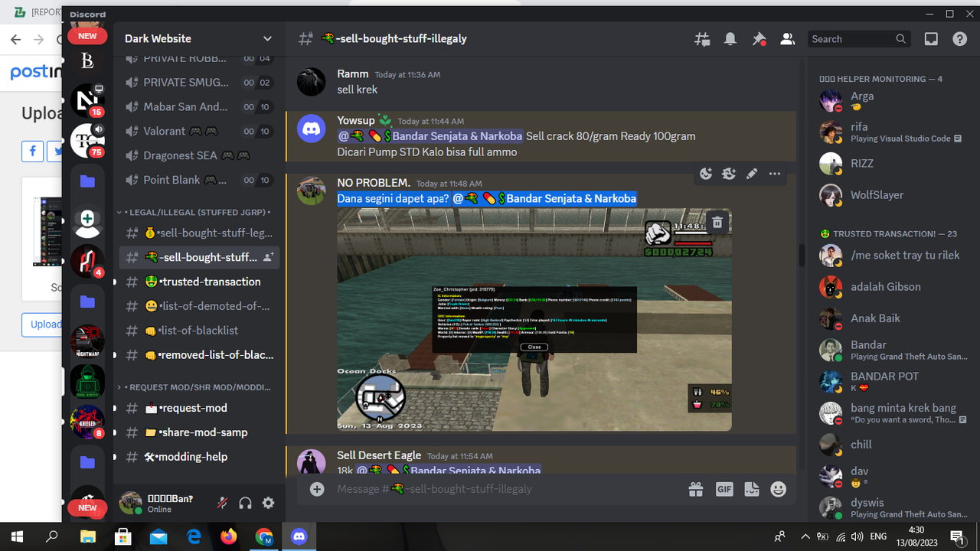980x551 pixels.
Task: Open first server folder icon
Action: 87,181
